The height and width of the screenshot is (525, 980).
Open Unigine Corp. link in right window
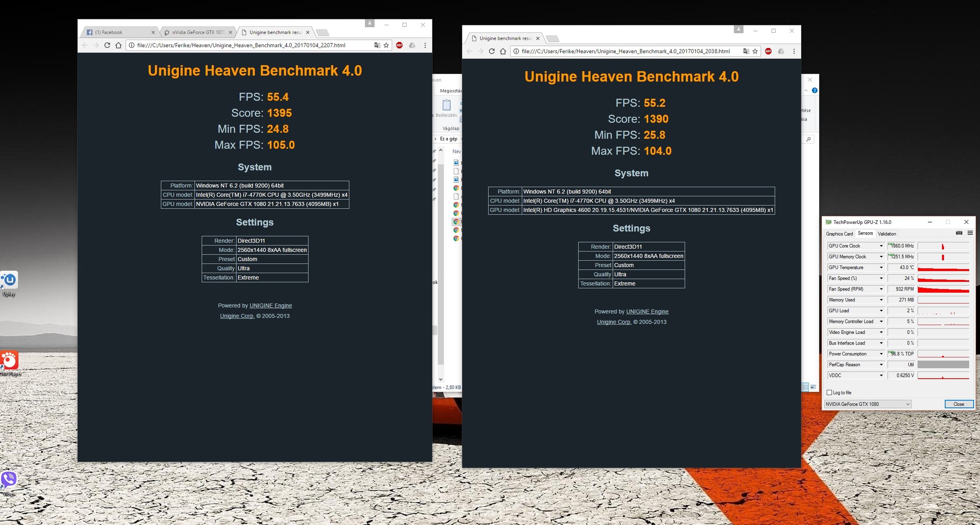(614, 322)
